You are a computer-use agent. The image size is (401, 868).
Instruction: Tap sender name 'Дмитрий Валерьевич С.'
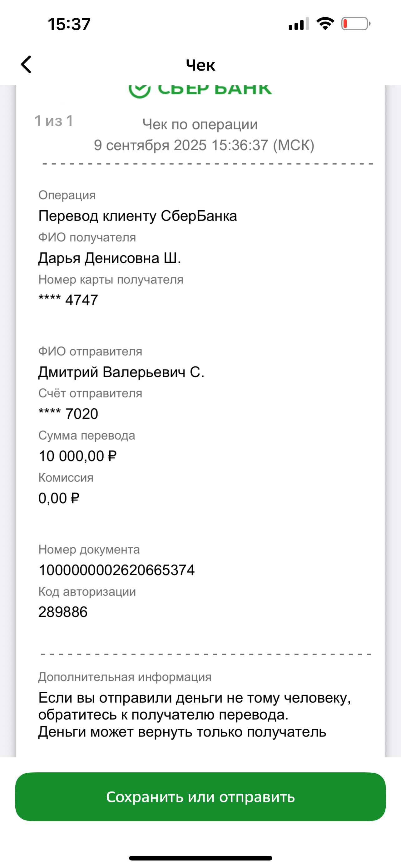click(121, 372)
